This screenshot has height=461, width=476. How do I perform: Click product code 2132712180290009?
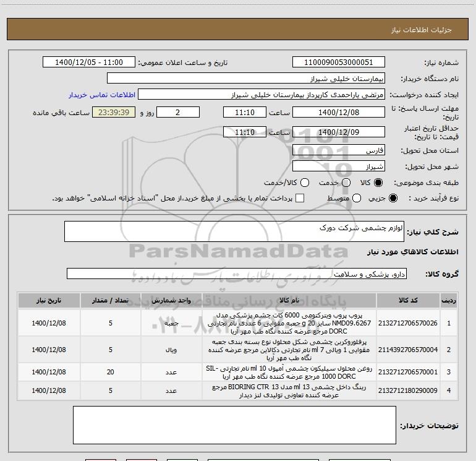click(408, 390)
